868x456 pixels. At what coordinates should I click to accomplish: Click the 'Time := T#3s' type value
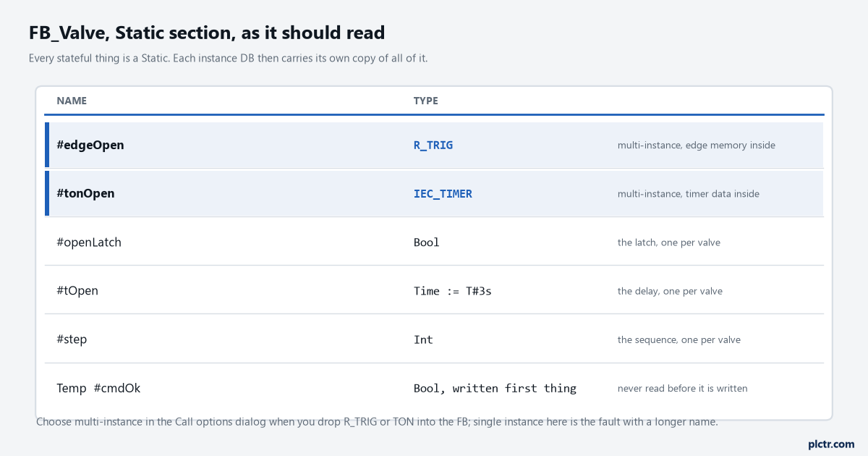tap(453, 291)
